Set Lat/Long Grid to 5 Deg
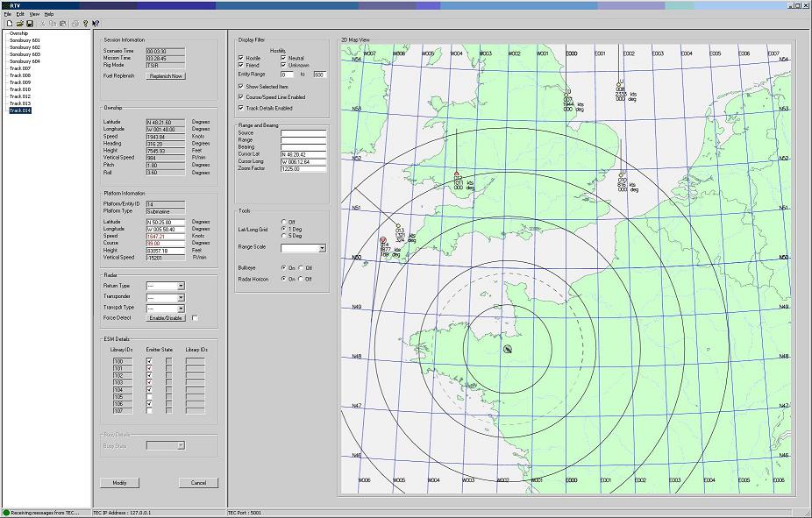The height and width of the screenshot is (518, 812). [x=284, y=236]
